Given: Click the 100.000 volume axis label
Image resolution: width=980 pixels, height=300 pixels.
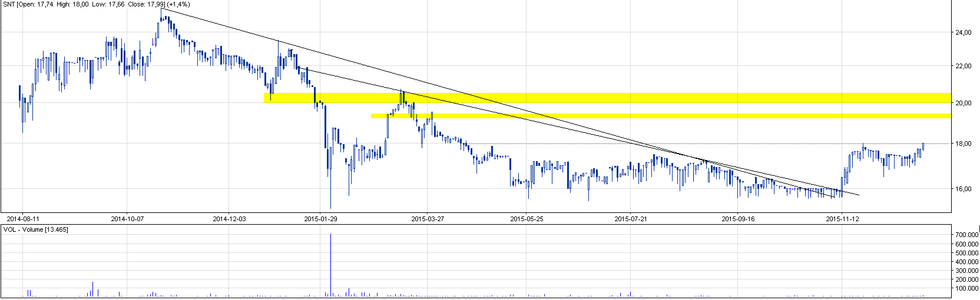Looking at the screenshot, I should click(966, 288).
